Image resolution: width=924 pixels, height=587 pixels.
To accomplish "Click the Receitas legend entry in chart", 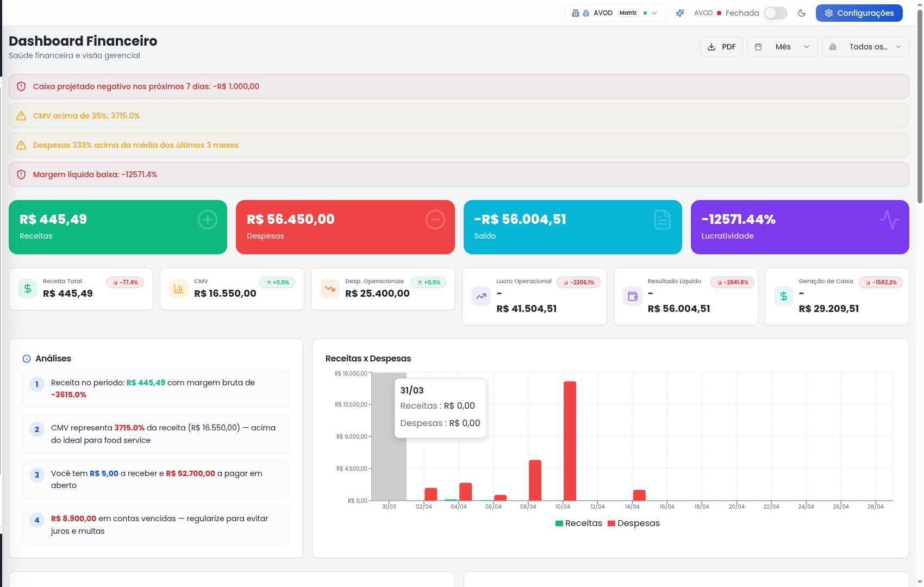I will point(579,523).
